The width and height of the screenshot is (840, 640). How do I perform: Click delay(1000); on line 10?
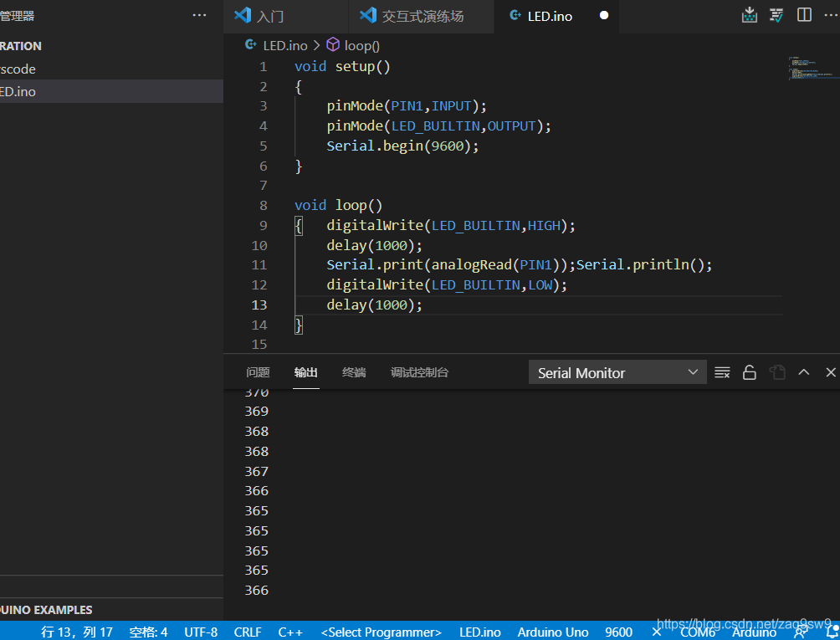click(x=375, y=245)
